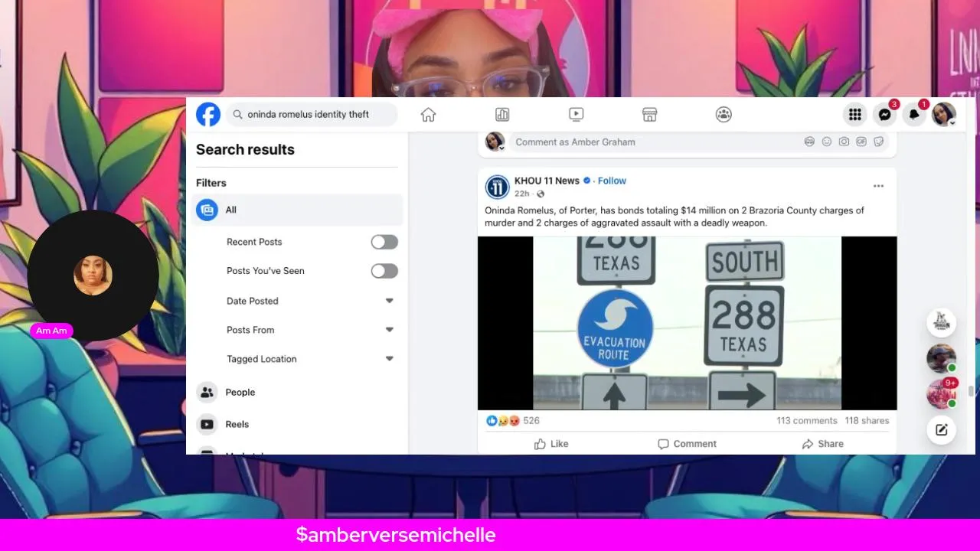The image size is (980, 551).
Task: Follow KHOU 11 News
Action: click(612, 181)
